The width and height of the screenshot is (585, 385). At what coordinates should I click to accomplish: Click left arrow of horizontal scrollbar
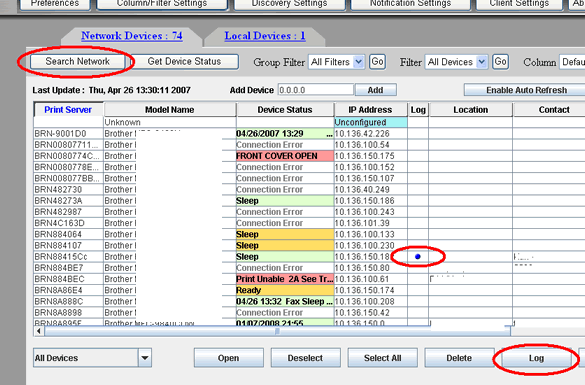pyautogui.click(x=39, y=331)
